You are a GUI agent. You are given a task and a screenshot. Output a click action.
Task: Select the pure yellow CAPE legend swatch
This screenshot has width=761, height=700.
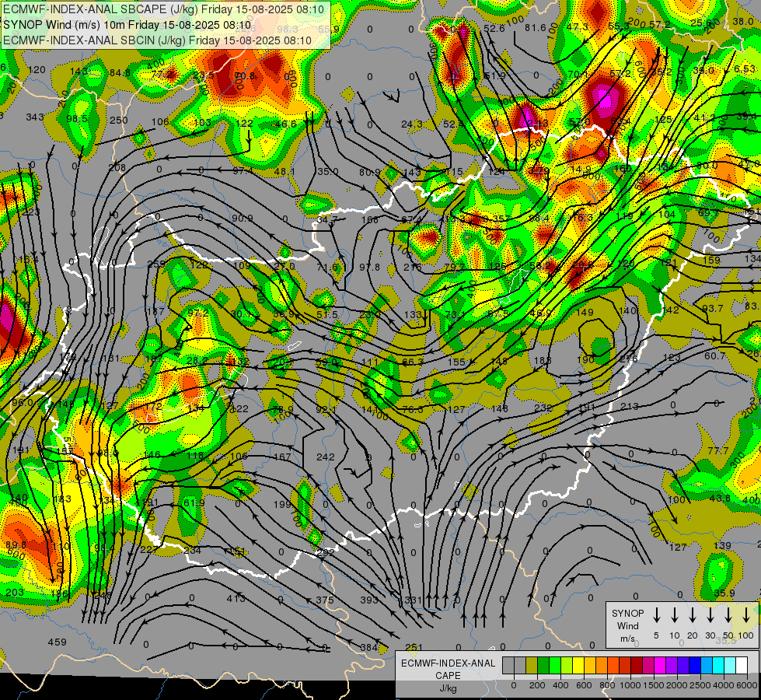(578, 666)
